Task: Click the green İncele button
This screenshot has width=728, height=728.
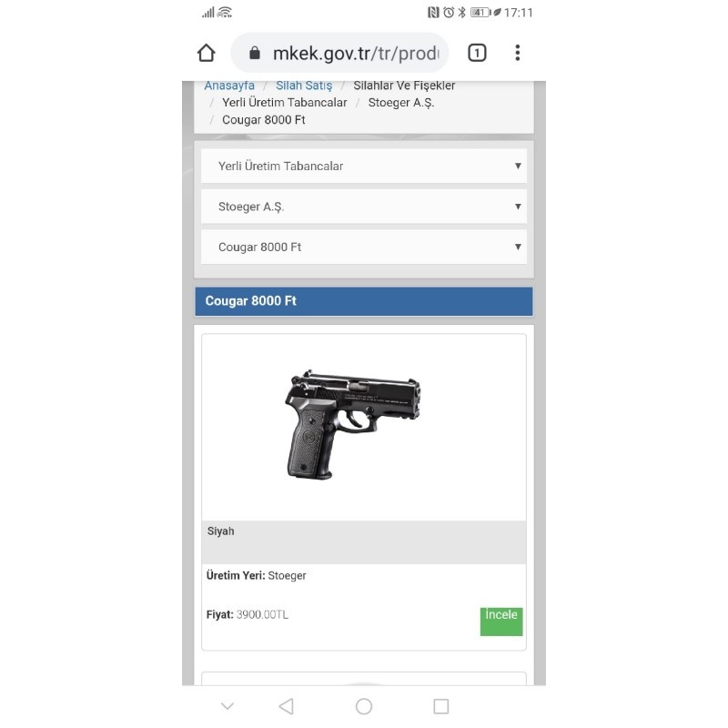Action: (x=501, y=622)
